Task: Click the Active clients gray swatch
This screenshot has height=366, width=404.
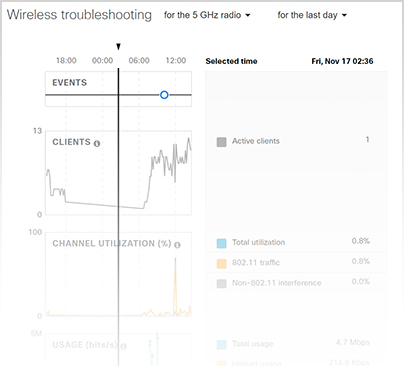Action: tap(221, 142)
